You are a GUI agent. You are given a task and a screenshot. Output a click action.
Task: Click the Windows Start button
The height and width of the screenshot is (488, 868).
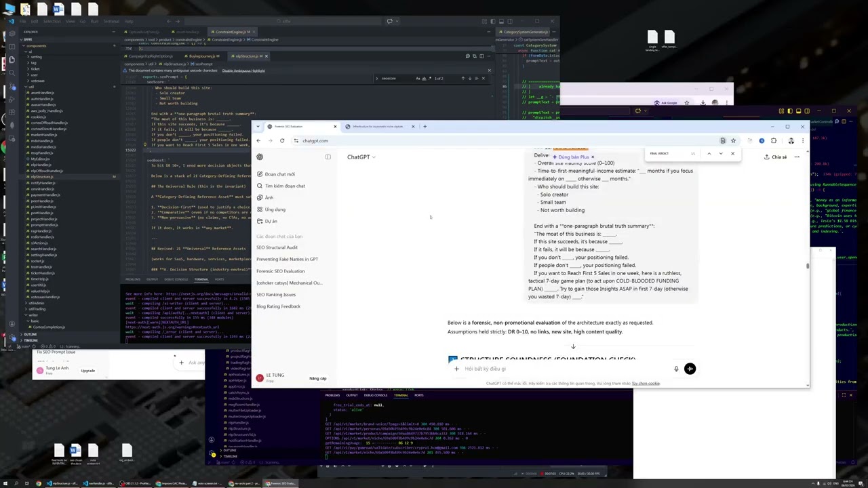(5, 483)
